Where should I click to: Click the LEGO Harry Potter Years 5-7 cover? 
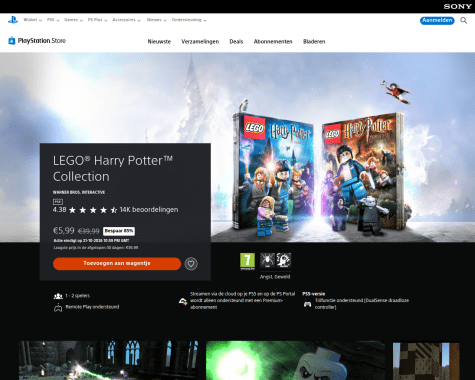[363, 173]
